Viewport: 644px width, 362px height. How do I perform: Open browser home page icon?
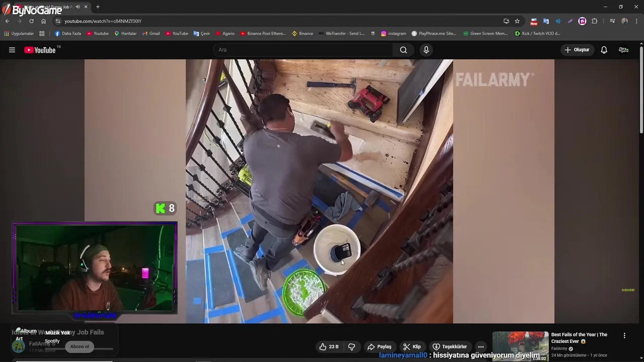pyautogui.click(x=43, y=21)
